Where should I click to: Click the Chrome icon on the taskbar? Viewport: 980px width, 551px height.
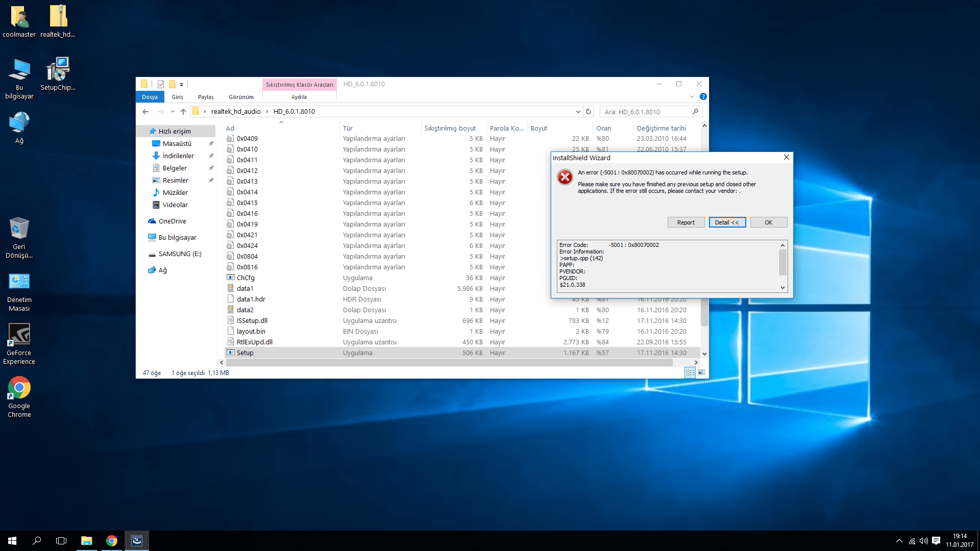(x=111, y=541)
